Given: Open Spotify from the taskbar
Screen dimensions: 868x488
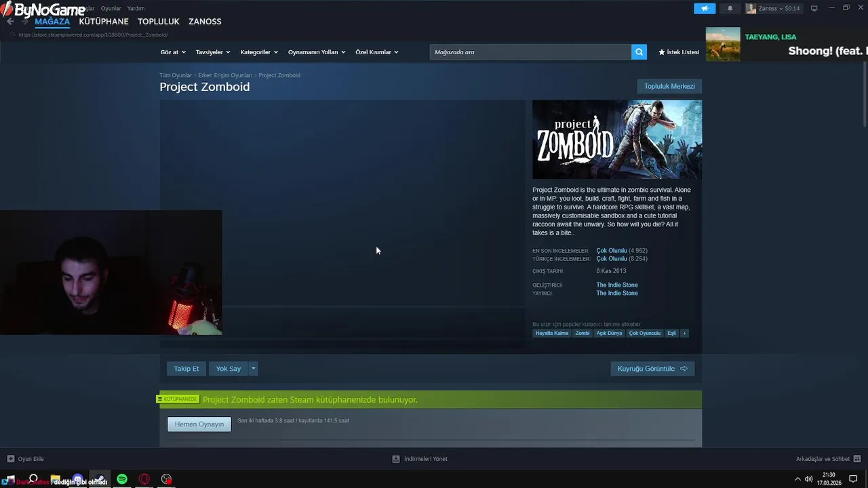Looking at the screenshot, I should 122,479.
